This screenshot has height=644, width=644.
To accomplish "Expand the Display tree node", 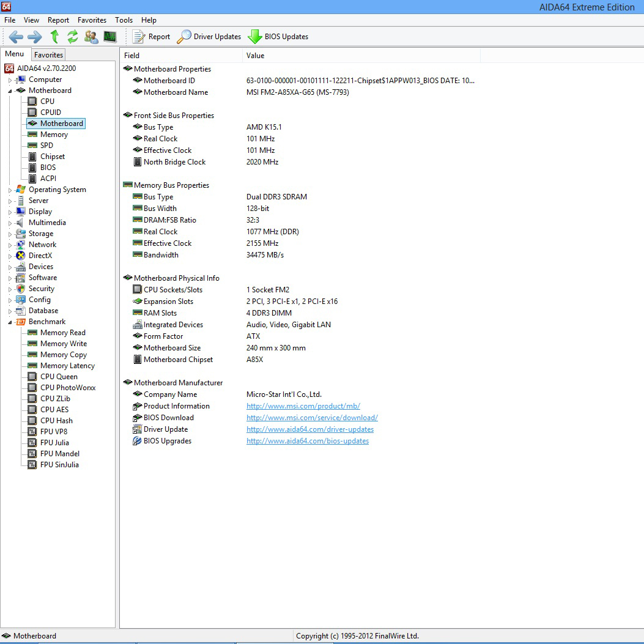I will 10,212.
